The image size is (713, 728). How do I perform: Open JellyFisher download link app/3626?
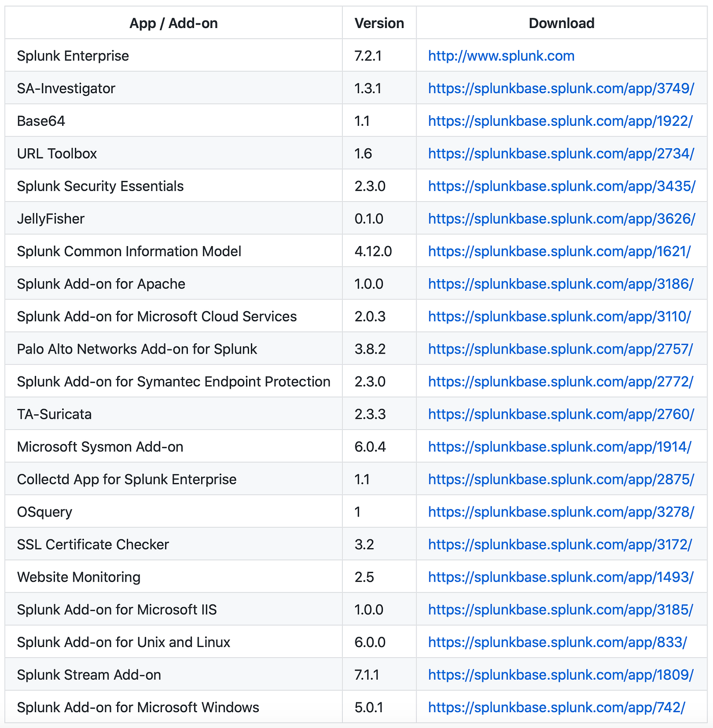[562, 219]
